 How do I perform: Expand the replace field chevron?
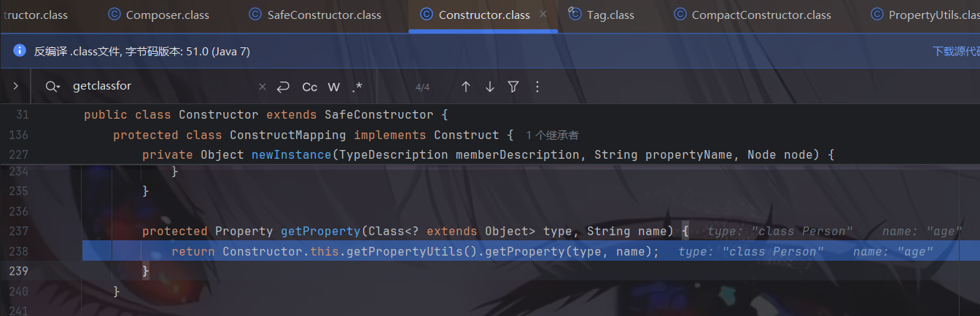pyautogui.click(x=15, y=86)
